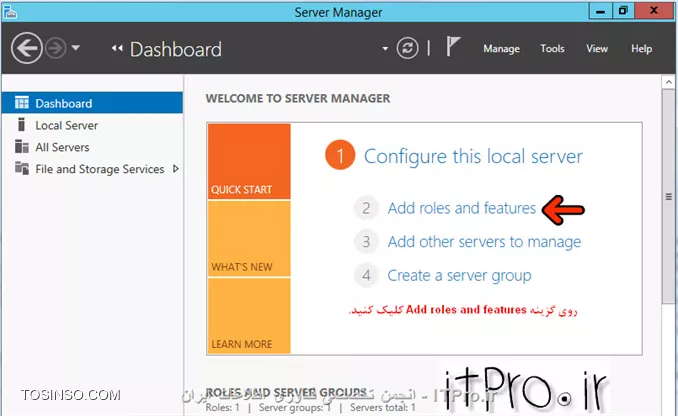Click the forward navigation arrow
The image size is (678, 416).
point(56,48)
